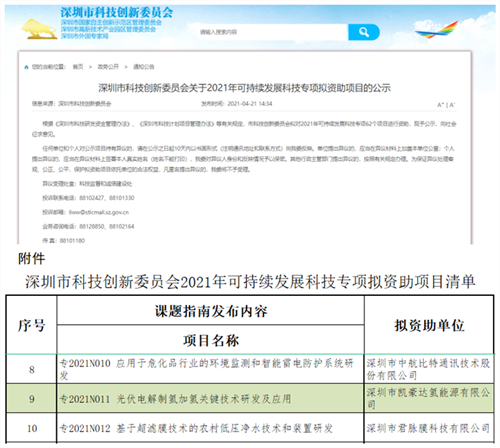Viewport: 500px width, 448px height.
Task: Click the search input field
Action: [272, 32]
